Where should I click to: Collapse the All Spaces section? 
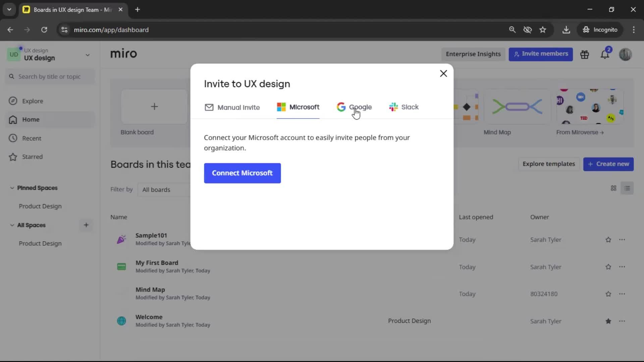pyautogui.click(x=12, y=225)
